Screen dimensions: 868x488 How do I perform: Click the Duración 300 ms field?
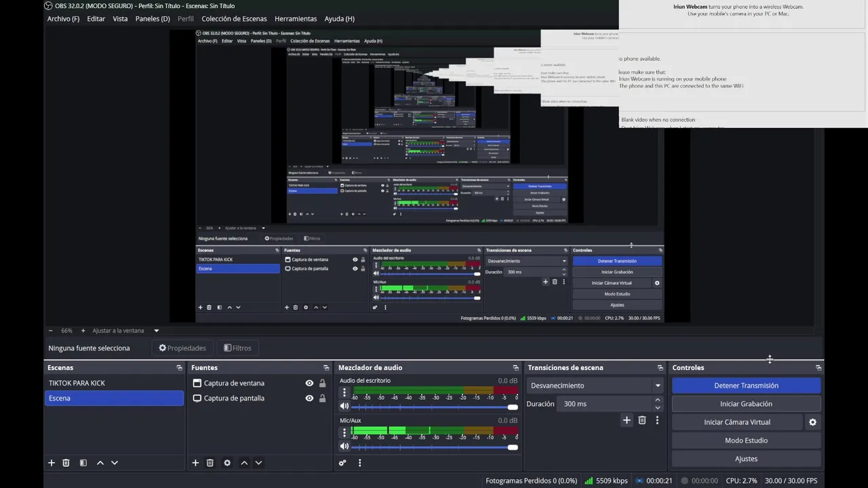click(x=605, y=404)
